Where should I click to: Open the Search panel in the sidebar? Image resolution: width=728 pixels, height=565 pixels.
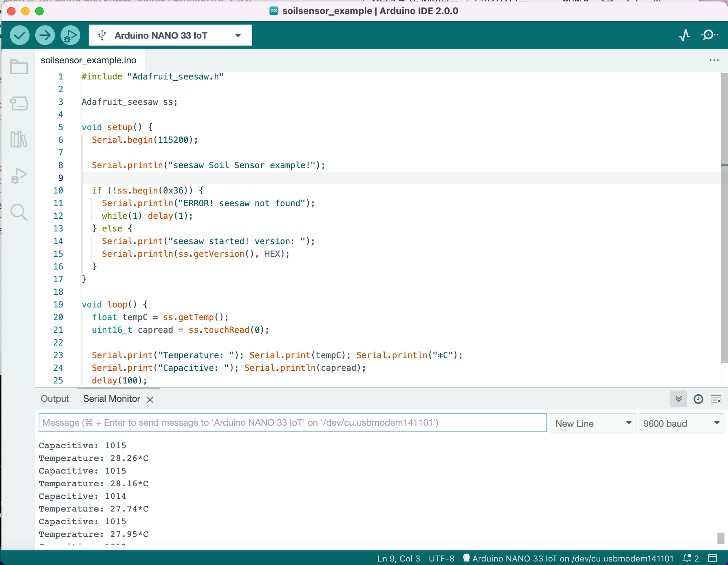(x=19, y=212)
